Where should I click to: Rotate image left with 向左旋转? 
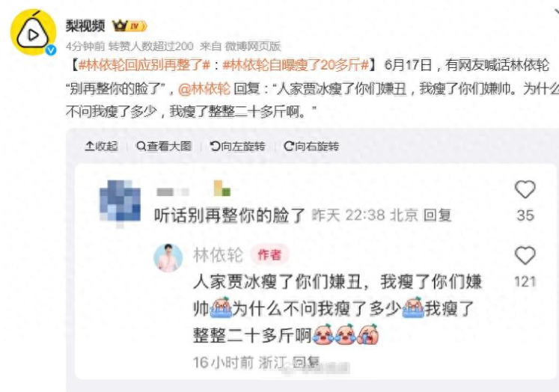pos(238,146)
